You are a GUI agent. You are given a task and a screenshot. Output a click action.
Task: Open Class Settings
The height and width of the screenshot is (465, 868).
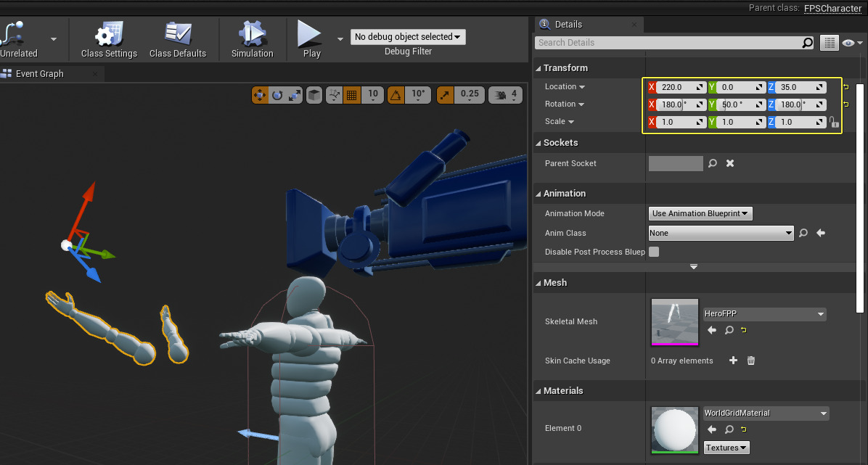pyautogui.click(x=108, y=39)
